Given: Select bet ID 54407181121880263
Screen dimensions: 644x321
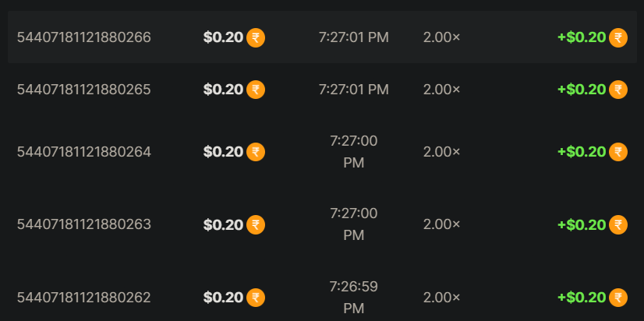Looking at the screenshot, I should click(84, 225).
